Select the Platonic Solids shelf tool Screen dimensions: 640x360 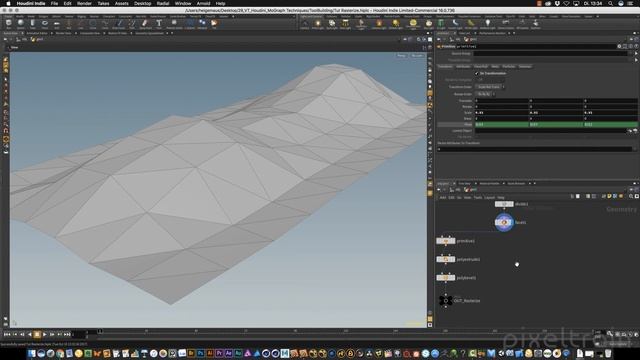174,24
